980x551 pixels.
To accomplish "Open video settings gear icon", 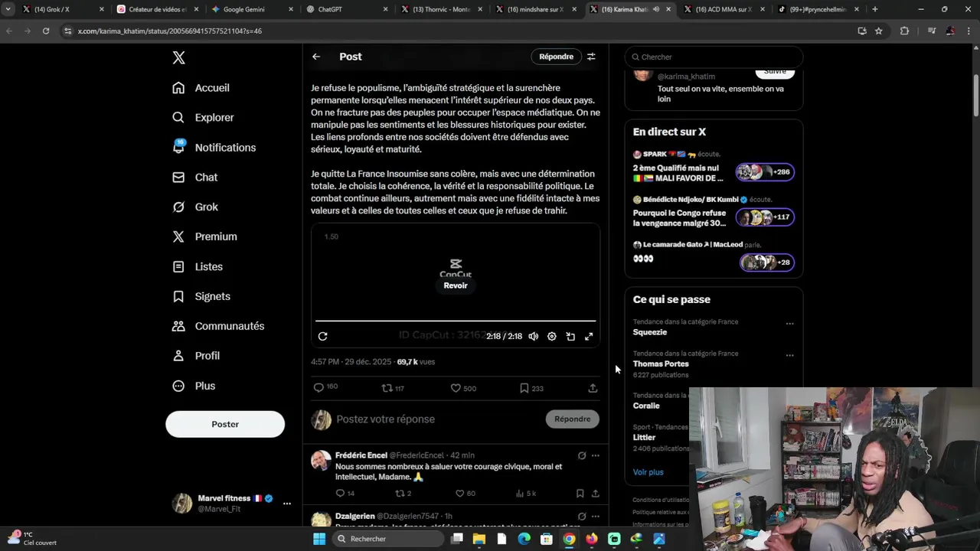I will (x=552, y=337).
